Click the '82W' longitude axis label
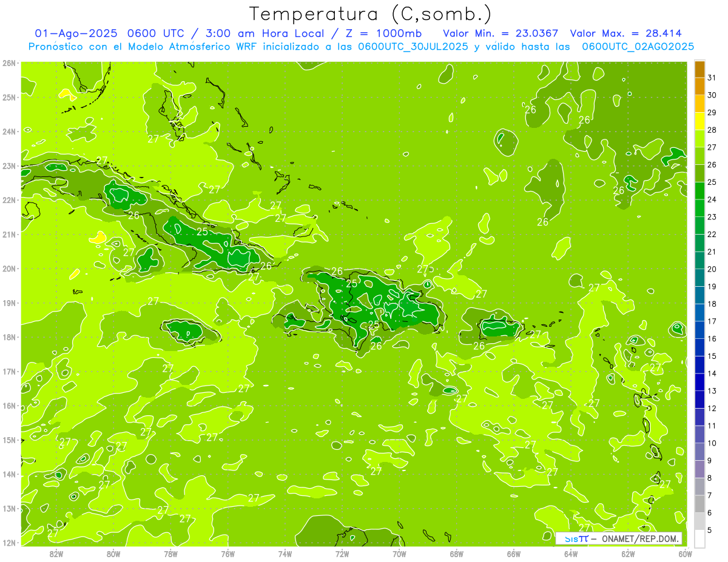Screen dimensions: 728x562 (56, 554)
